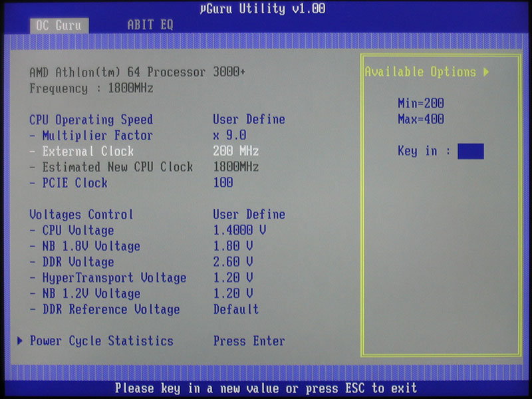The width and height of the screenshot is (532, 399).
Task: Click the x 9.0 multiplier value
Action: [229, 136]
